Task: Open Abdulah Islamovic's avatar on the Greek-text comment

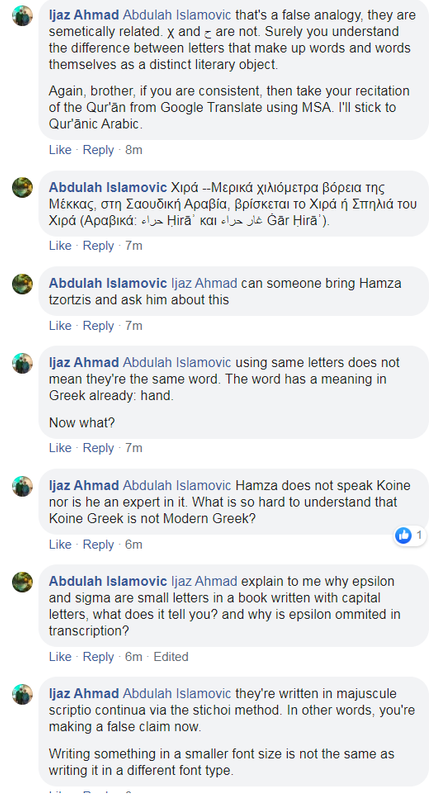Action: (x=22, y=187)
